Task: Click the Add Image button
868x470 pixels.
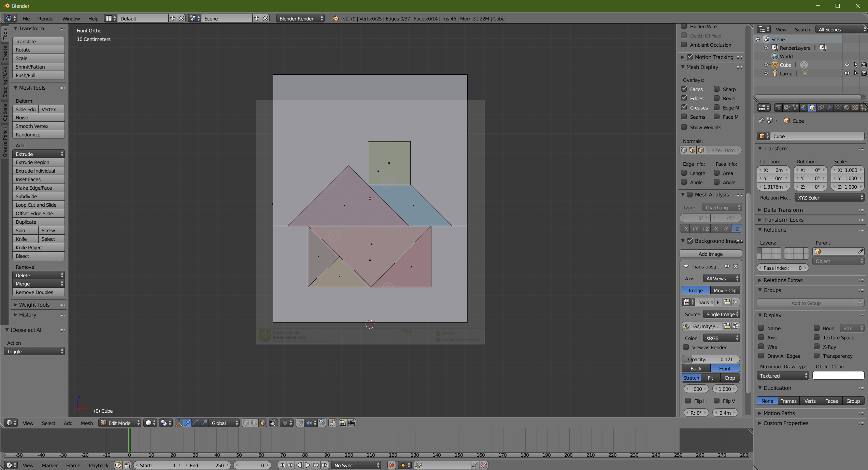Action: [x=710, y=254]
